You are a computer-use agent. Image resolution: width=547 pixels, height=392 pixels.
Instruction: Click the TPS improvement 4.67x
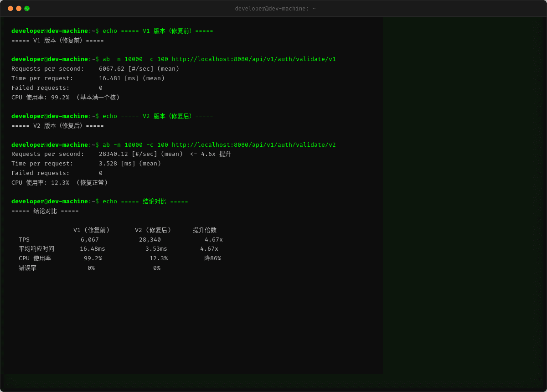click(x=214, y=240)
